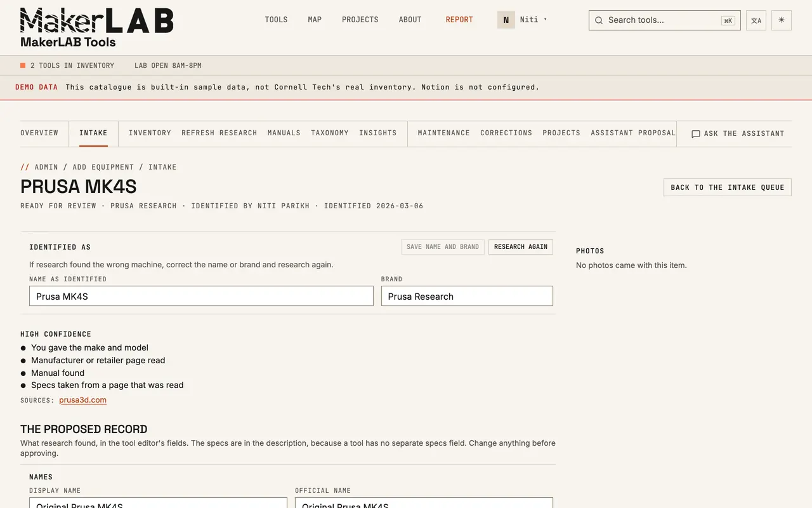Open the Maintenance tab
The width and height of the screenshot is (812, 508).
443,133
